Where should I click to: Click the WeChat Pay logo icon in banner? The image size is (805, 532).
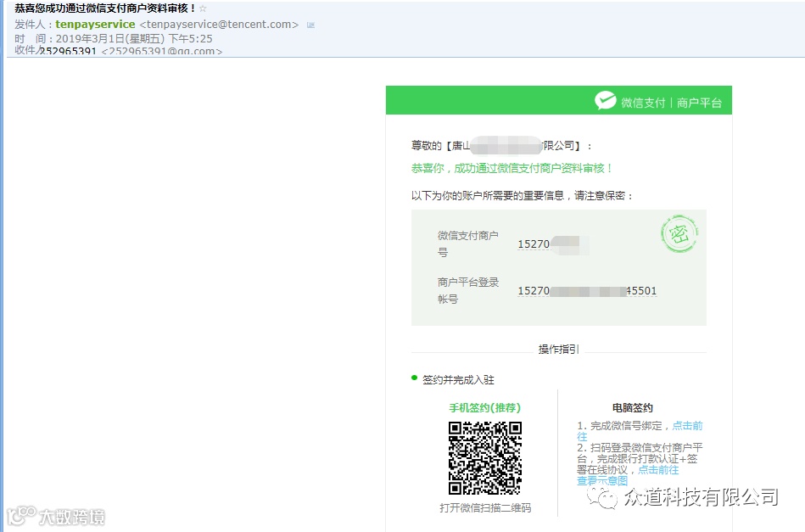click(x=606, y=100)
